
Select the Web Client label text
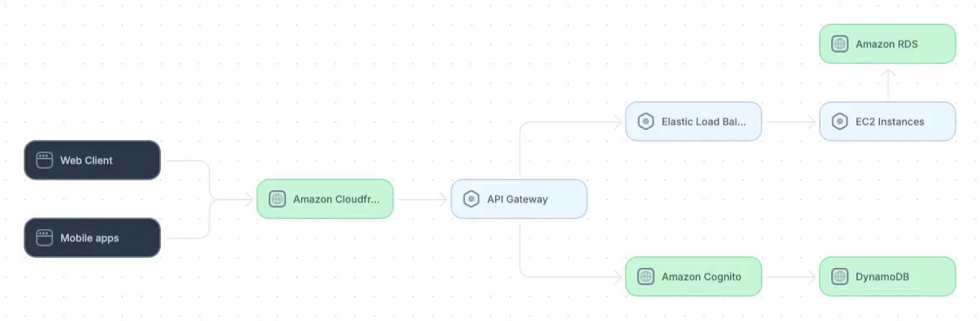coord(86,160)
